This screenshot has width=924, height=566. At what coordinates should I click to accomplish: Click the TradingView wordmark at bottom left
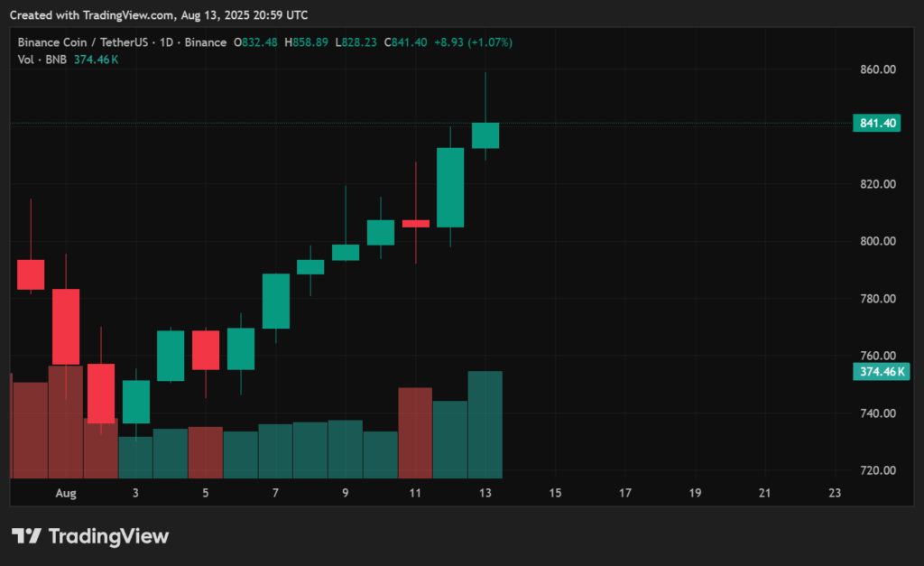pyautogui.click(x=111, y=535)
